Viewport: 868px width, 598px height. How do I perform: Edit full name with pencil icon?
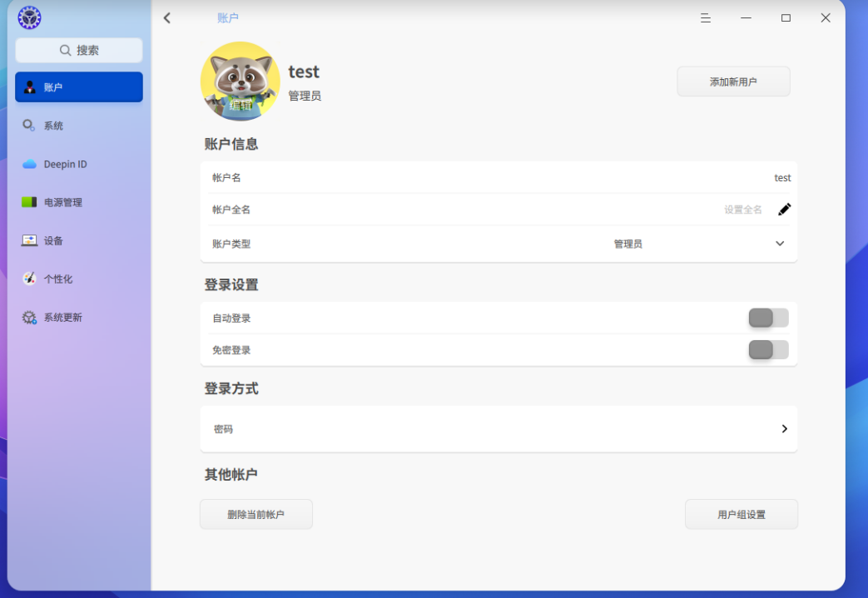pyautogui.click(x=784, y=209)
